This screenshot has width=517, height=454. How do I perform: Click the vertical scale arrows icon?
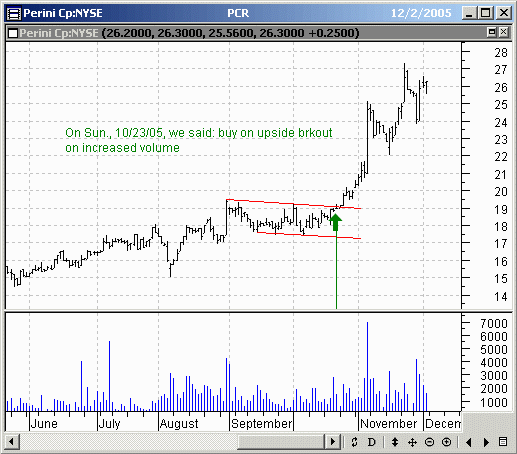(395, 442)
